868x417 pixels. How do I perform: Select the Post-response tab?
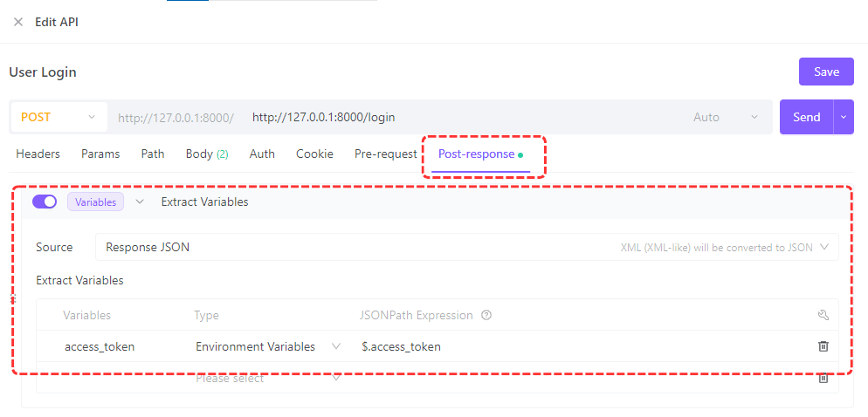coord(480,154)
